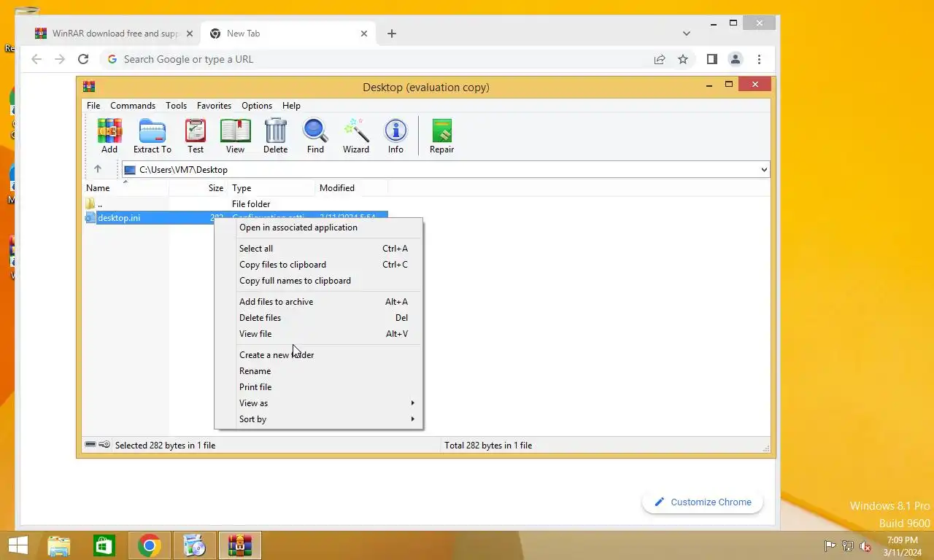
Task: Click the WinRAR taskbar icon
Action: 239,545
